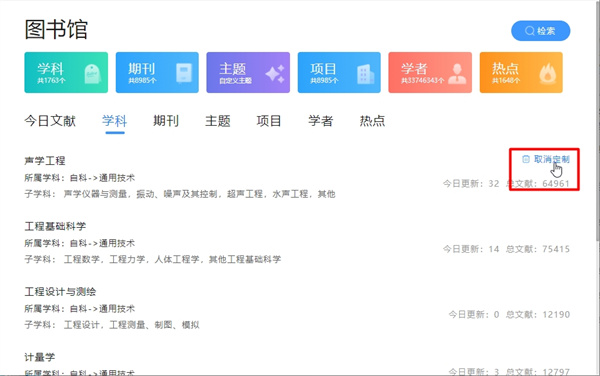The width and height of the screenshot is (600, 376).
Task: Open the 工程设计与测绘 subject entry
Action: pos(60,292)
